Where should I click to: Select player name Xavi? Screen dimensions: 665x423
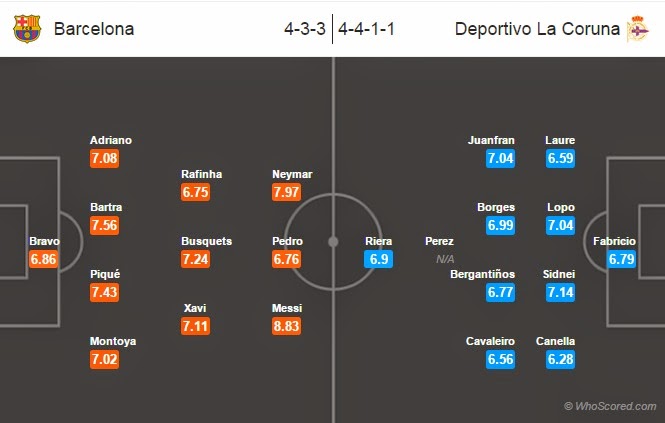pyautogui.click(x=195, y=308)
